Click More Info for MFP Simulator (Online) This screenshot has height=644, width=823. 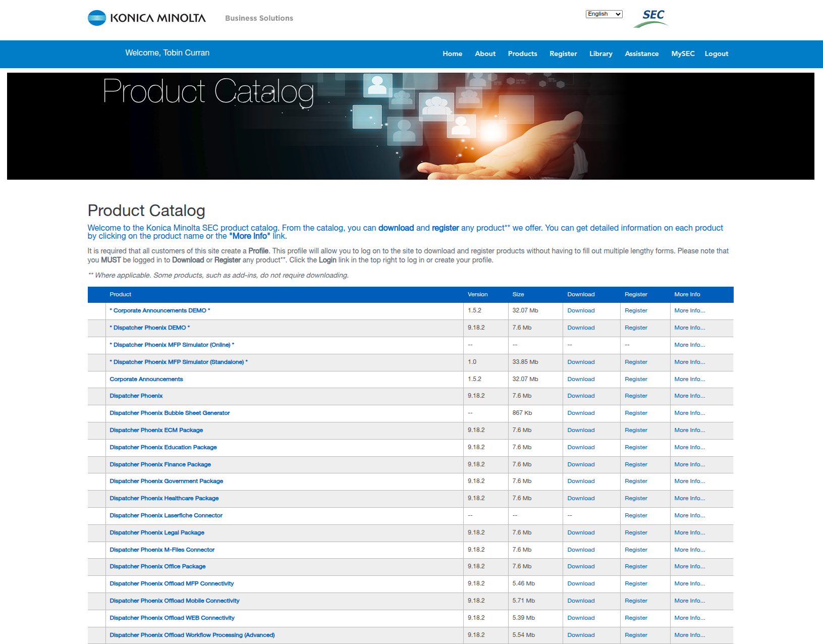tap(689, 345)
